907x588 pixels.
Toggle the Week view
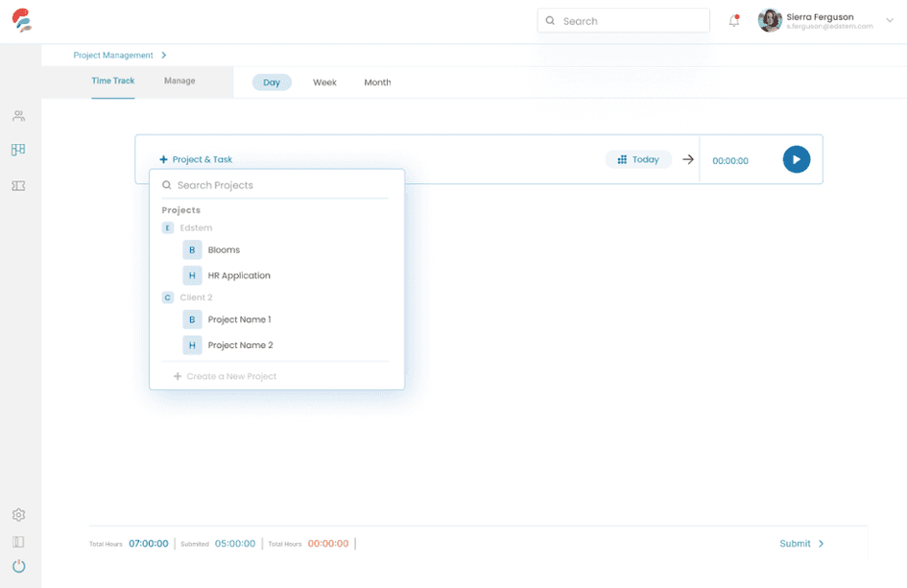[324, 82]
